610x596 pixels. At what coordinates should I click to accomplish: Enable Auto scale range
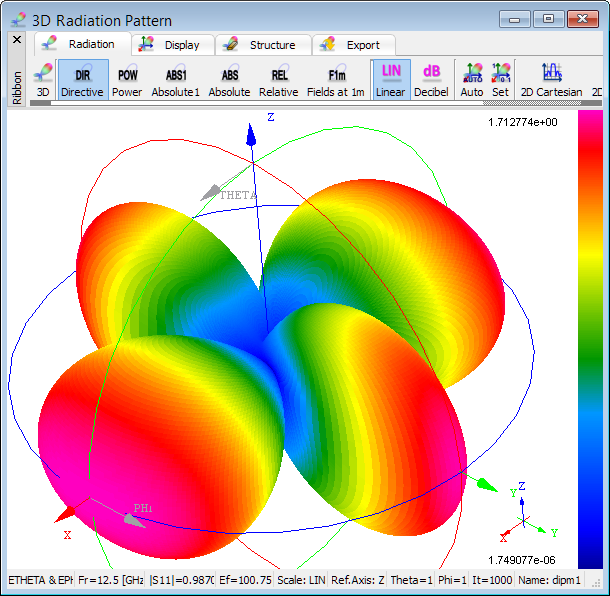(x=472, y=80)
